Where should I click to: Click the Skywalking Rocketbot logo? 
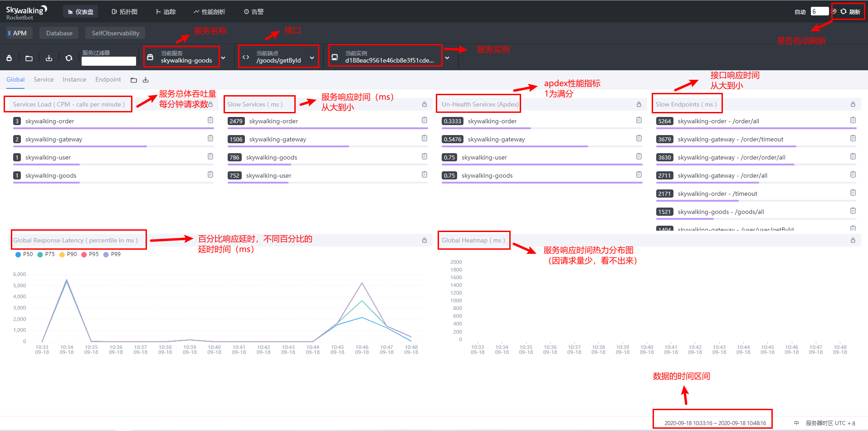point(26,12)
